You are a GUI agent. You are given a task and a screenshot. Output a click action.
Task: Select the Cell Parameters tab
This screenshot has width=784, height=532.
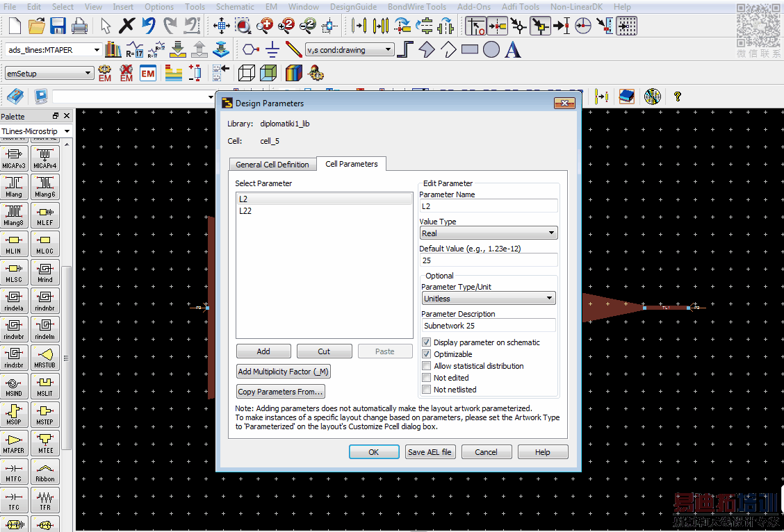(x=352, y=164)
